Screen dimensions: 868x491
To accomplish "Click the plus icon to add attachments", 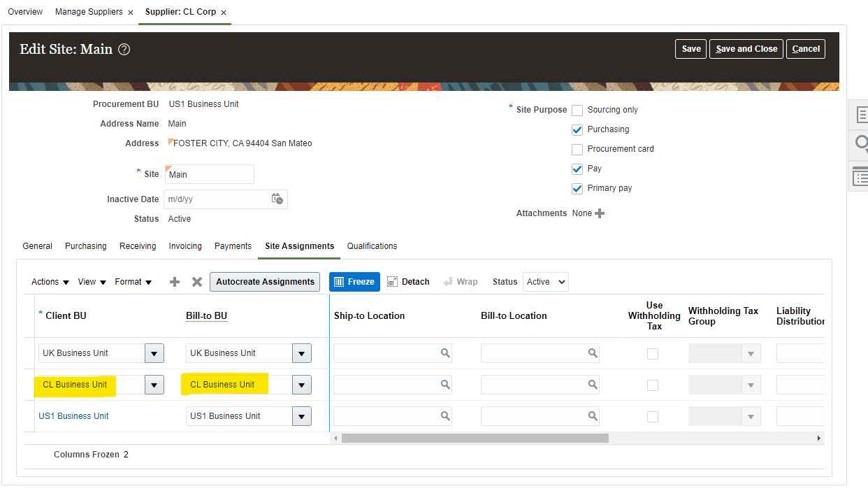I will 600,213.
